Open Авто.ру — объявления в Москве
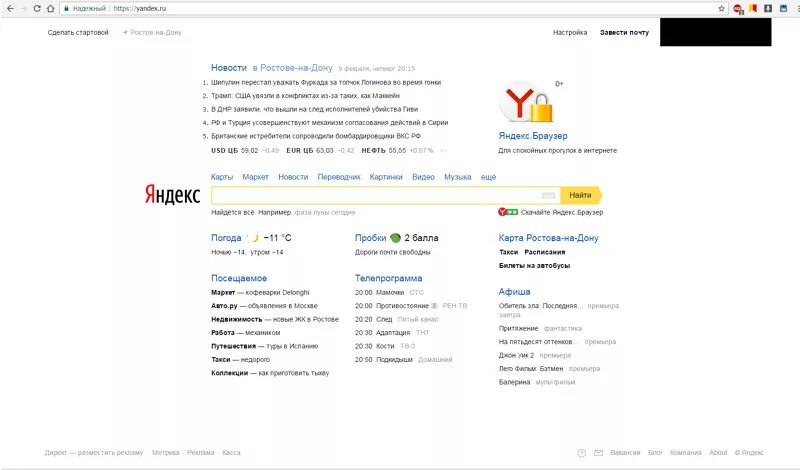 tap(264, 306)
